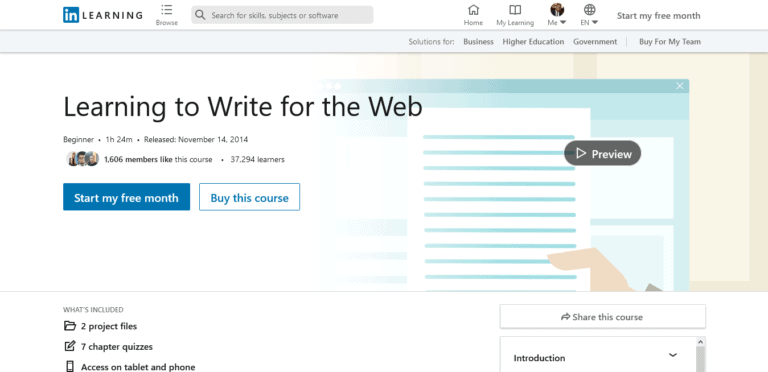The image size is (768, 372).
Task: Click the LinkedIn Learning logo
Action: [103, 15]
